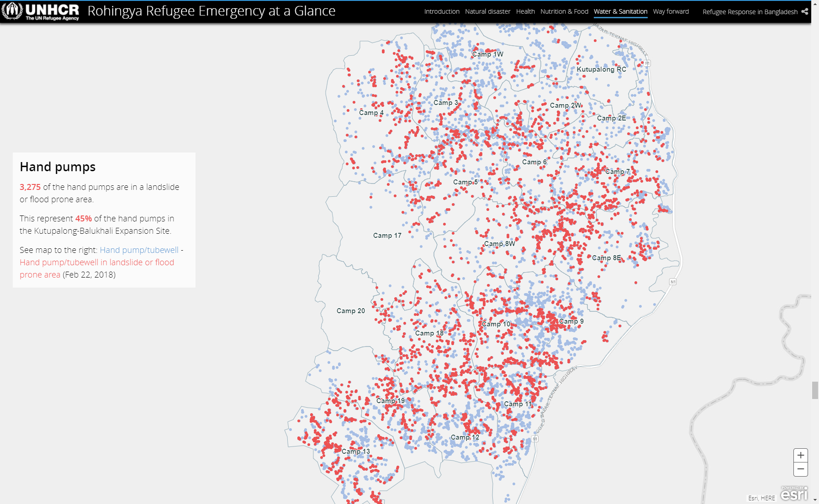Click the Esri, HERE attribution text

coord(762,498)
